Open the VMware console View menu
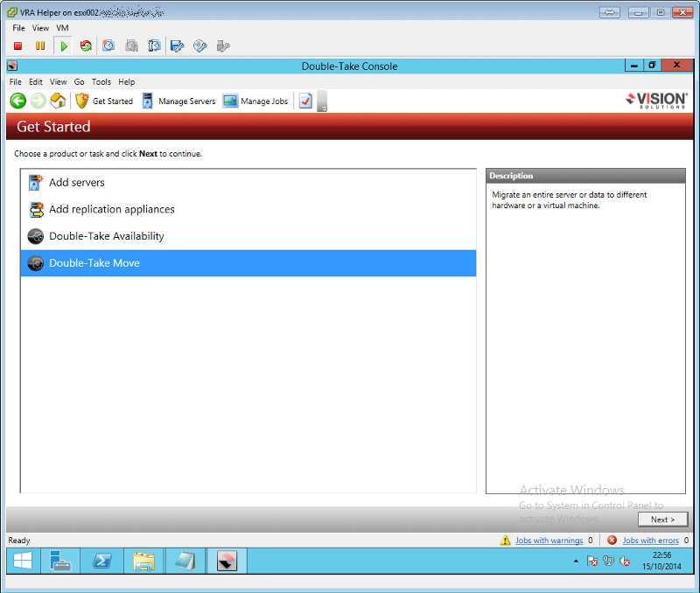 click(40, 28)
